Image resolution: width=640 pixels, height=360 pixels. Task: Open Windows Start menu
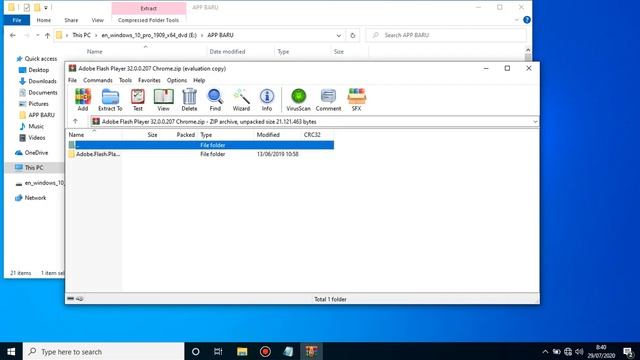click(x=11, y=351)
